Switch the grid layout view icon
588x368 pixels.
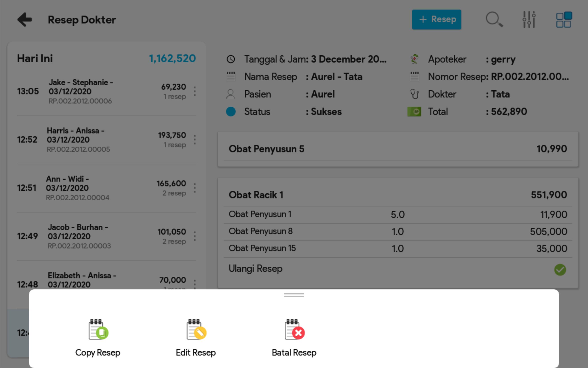564,19
